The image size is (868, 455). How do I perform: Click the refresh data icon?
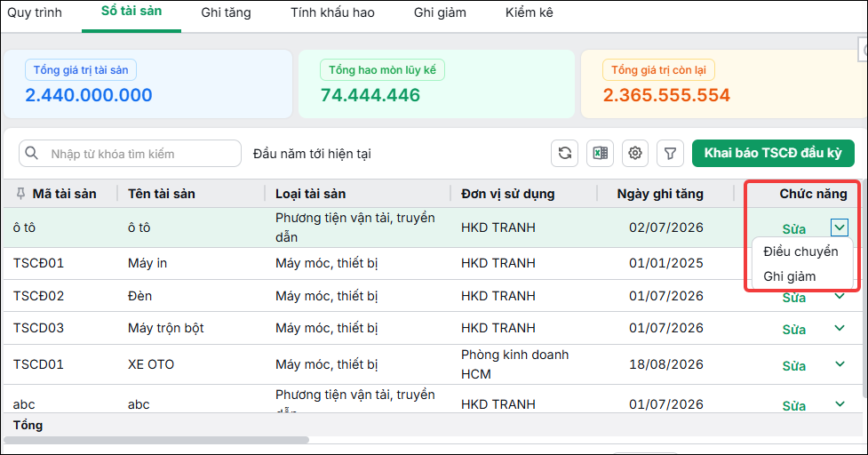point(565,154)
